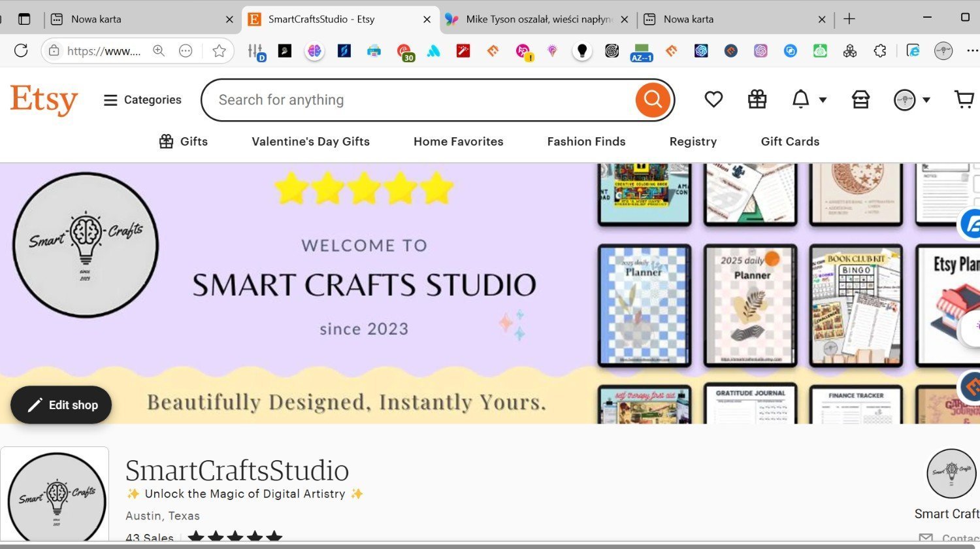Open the zoom magnifier in address bar
This screenshot has height=549, width=980.
click(x=159, y=50)
